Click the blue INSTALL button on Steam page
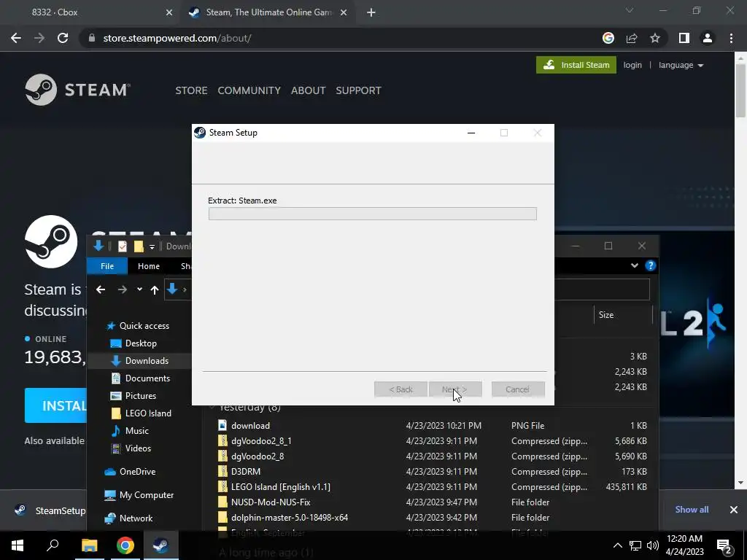Viewport: 747px width, 560px height. click(x=55, y=405)
